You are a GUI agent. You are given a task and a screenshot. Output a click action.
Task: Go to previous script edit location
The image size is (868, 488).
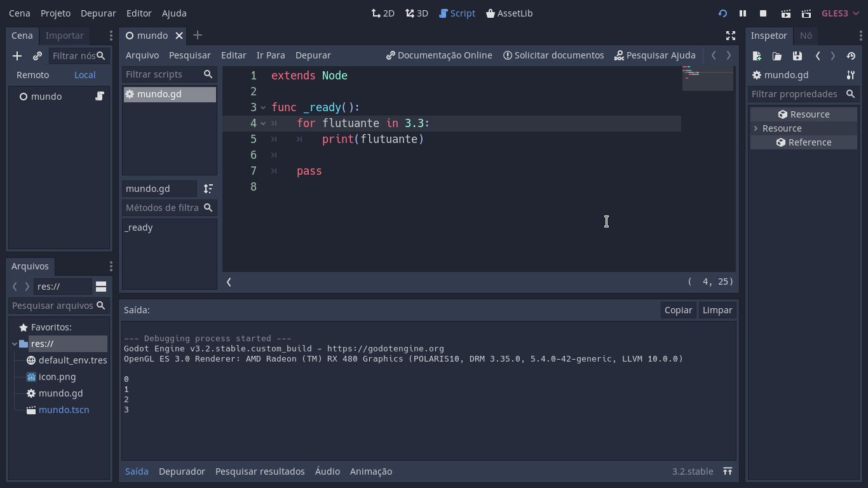[x=714, y=55]
